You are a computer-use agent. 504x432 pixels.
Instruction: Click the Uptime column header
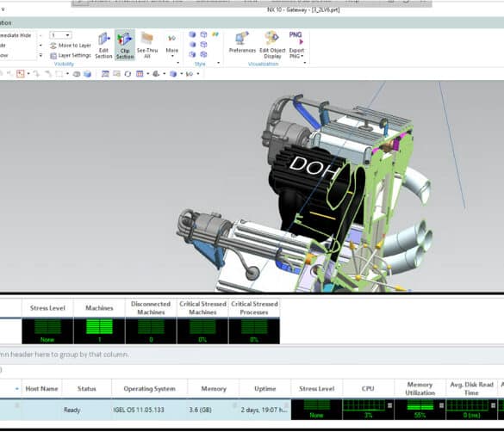[x=264, y=389]
